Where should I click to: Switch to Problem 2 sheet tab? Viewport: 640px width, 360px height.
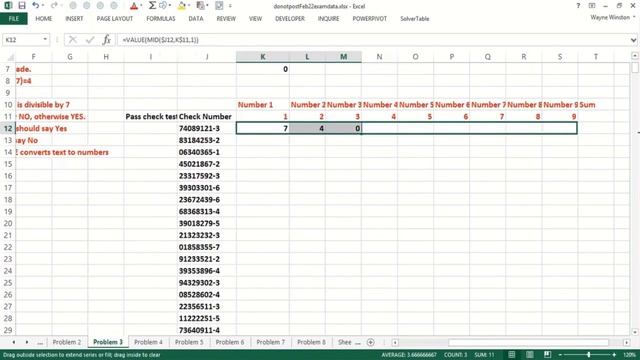pos(67,342)
